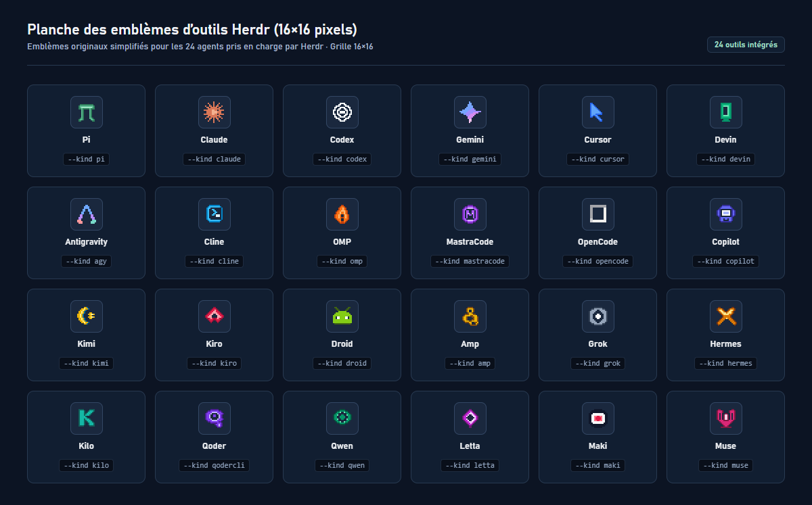Screen dimensions: 812x505
Task: Click the "Droid" card title
Action: pos(342,344)
